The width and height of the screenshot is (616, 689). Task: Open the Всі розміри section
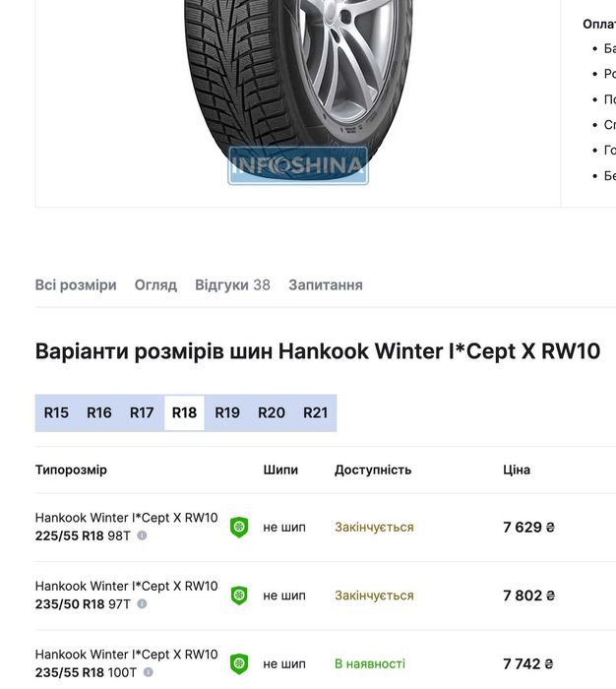[76, 285]
